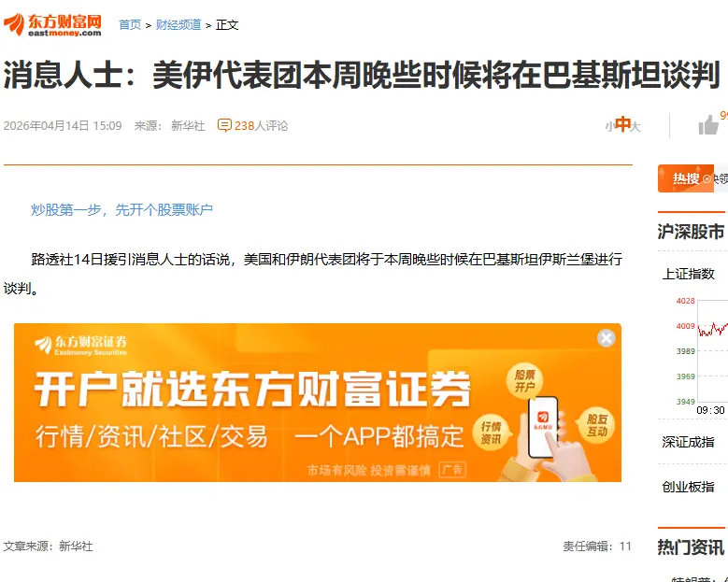Open 财经频道 breadcrumb link
Image resolution: width=728 pixels, height=582 pixels.
(x=178, y=24)
